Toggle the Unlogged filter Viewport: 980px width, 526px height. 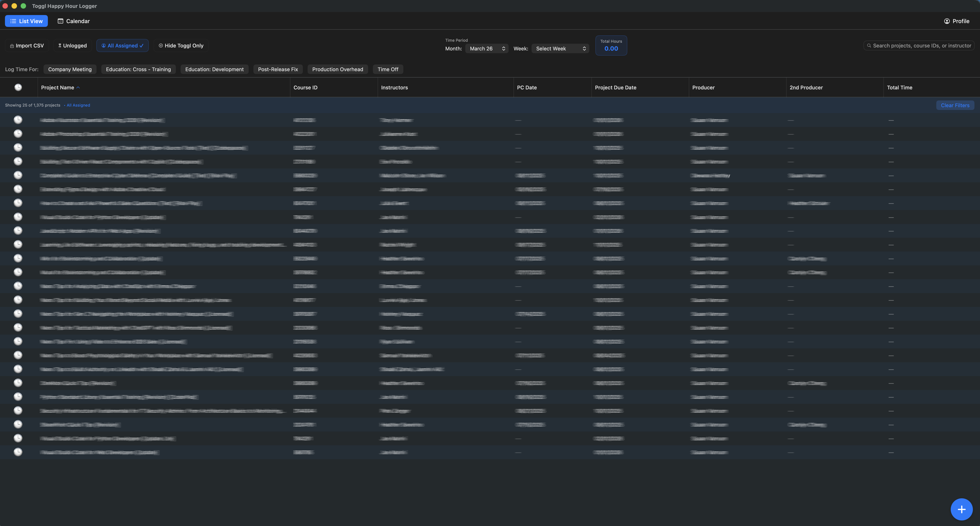tap(72, 45)
